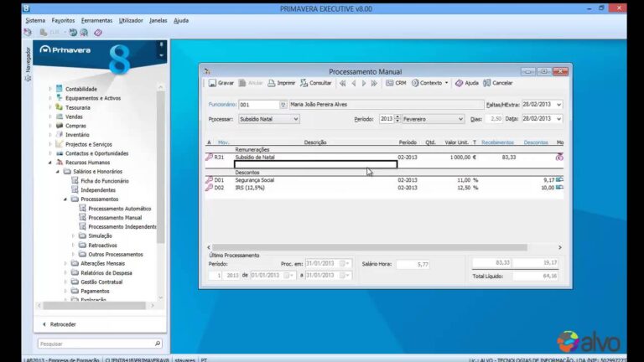Go to first record arrow
This screenshot has width=644, height=362.
(x=342, y=83)
